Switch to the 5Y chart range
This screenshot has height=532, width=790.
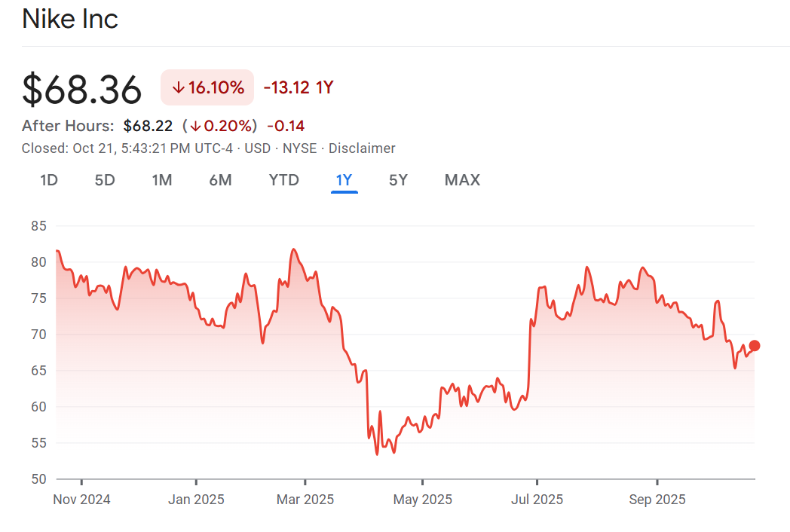pyautogui.click(x=398, y=180)
